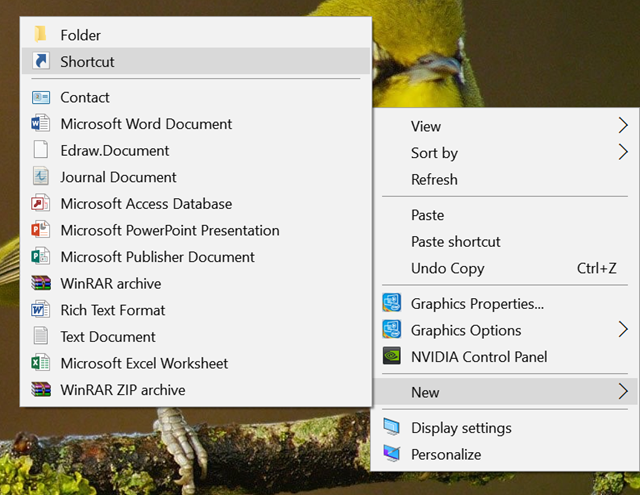Create a new Microsoft Excel Worksheet
The width and height of the screenshot is (640, 495).
(x=196, y=362)
